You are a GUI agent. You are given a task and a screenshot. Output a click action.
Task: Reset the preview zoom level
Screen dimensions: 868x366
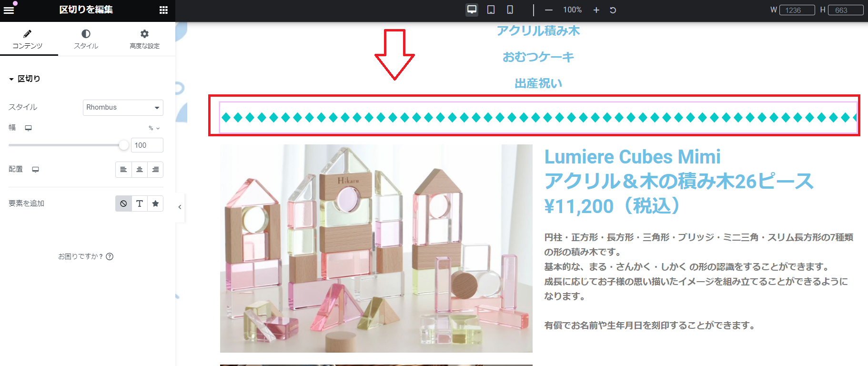point(613,10)
